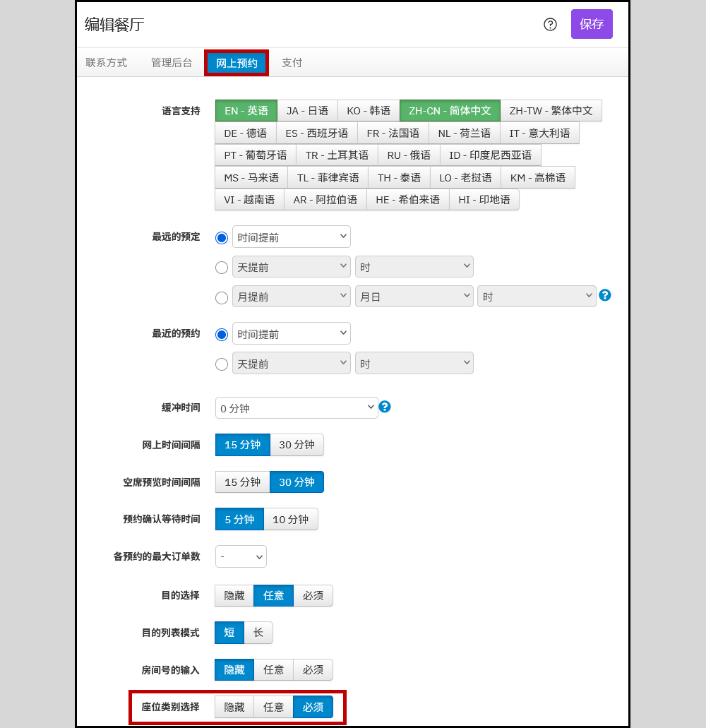Set 目的选择 to 隐藏
The image size is (706, 728).
coord(234,596)
